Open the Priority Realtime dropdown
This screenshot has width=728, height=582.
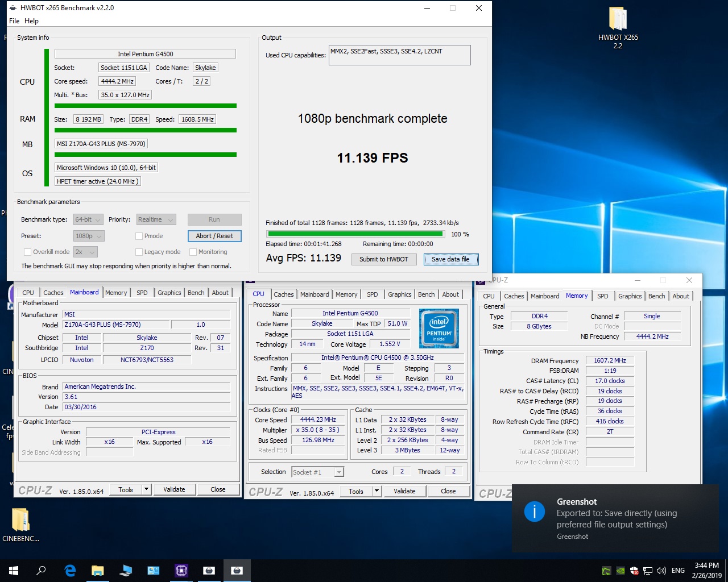point(156,219)
